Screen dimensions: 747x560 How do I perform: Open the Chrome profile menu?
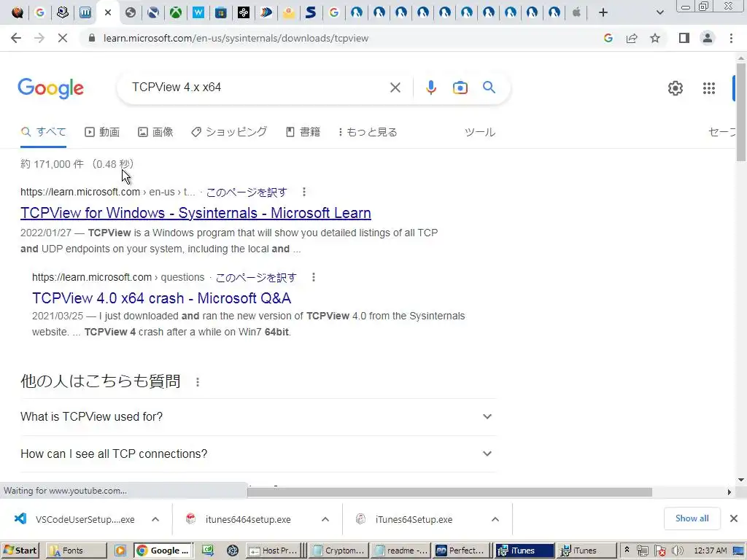click(x=708, y=38)
